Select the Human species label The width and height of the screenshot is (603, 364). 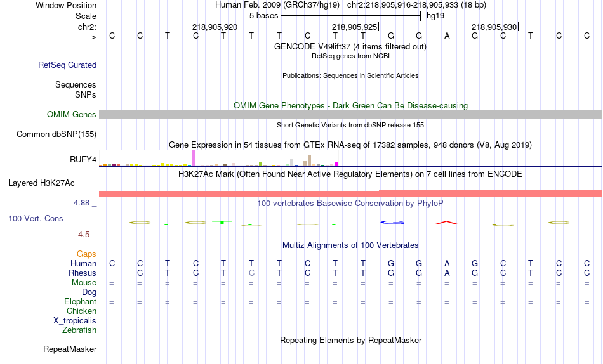[83, 263]
